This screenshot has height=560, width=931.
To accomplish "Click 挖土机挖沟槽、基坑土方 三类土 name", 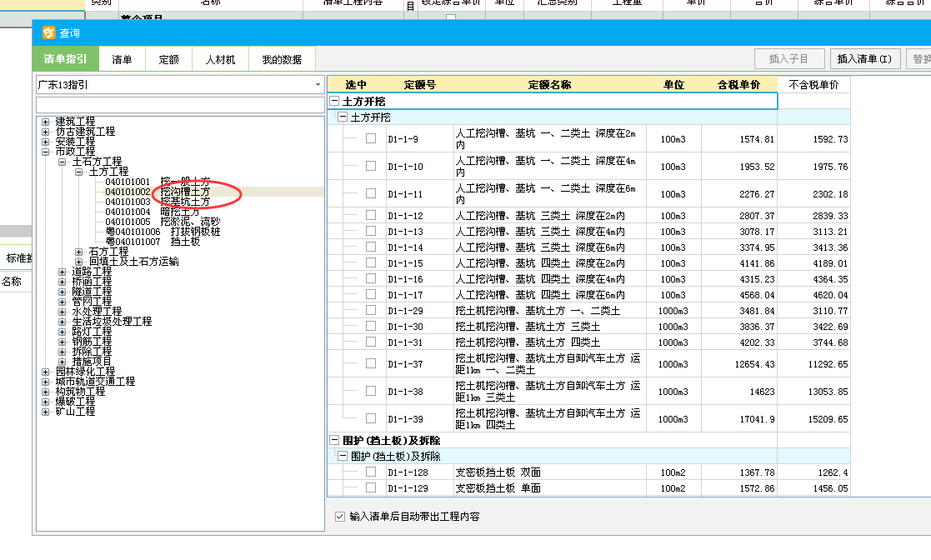I will pyautogui.click(x=528, y=327).
